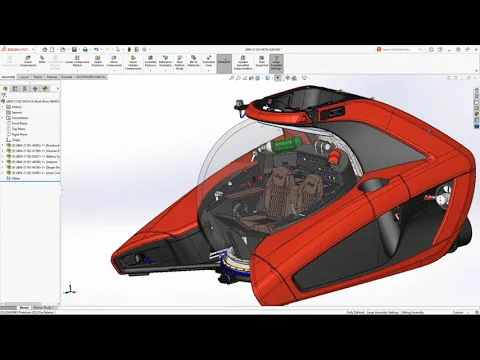Open the ConfigurationManager tab icon
This screenshot has width=480, height=360.
[25, 88]
